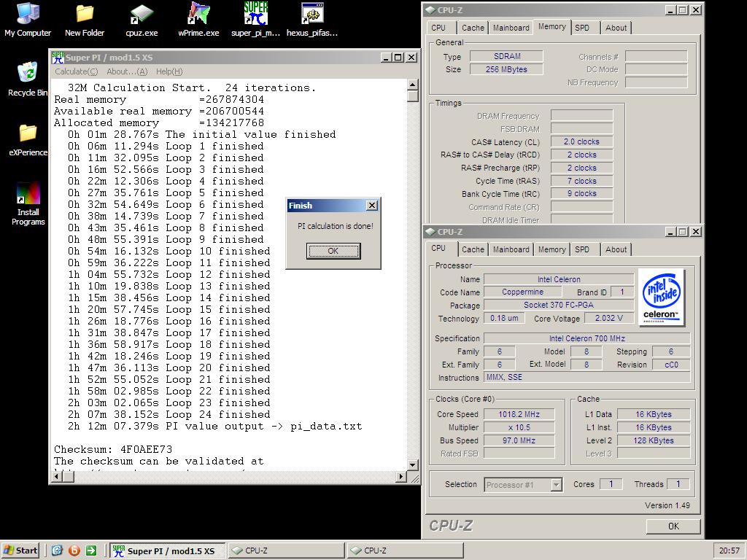Open Mainboard tab in upper CPU-Z window

pos(511,28)
